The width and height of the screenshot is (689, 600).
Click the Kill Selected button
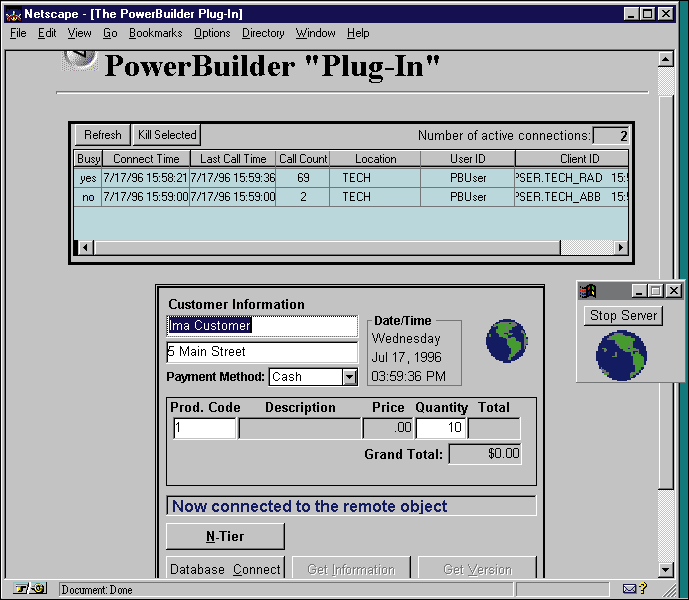(167, 135)
